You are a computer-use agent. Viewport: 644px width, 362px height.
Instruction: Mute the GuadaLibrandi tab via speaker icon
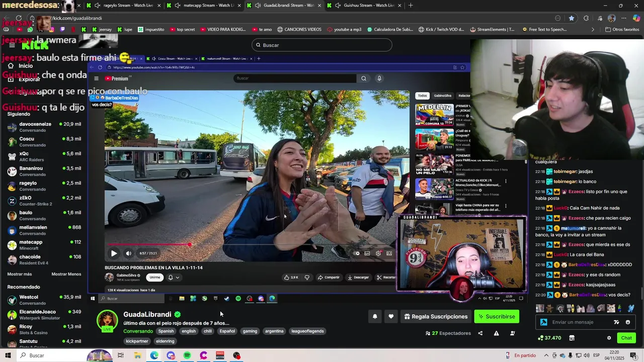[258, 6]
